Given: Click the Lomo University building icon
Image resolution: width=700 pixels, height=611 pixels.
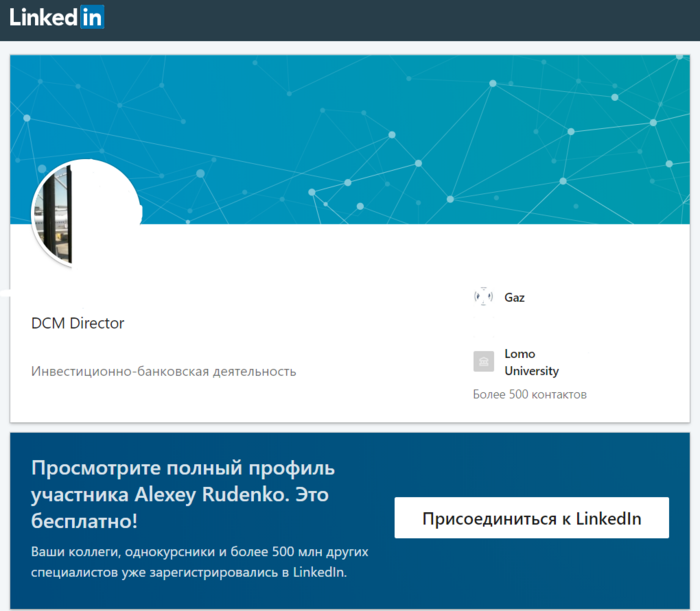Looking at the screenshot, I should tap(483, 362).
